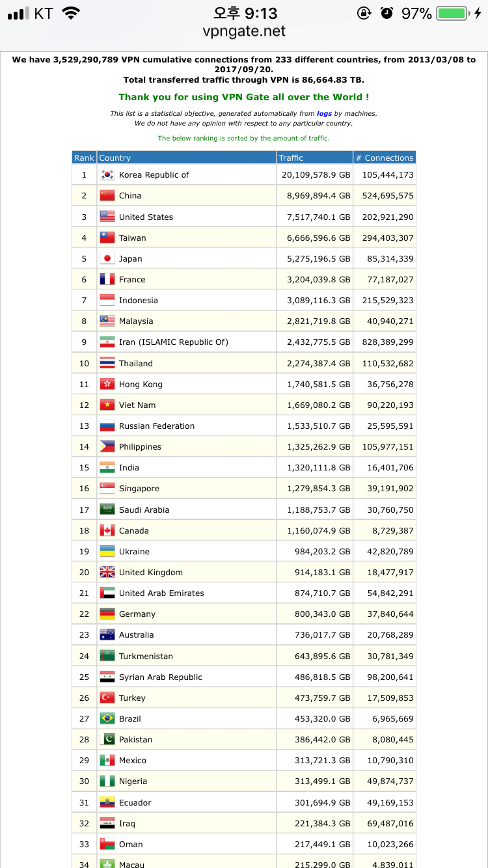Viewport: 488px width, 868px height.
Task: Tap the battery icon in status bar
Action: [x=452, y=13]
